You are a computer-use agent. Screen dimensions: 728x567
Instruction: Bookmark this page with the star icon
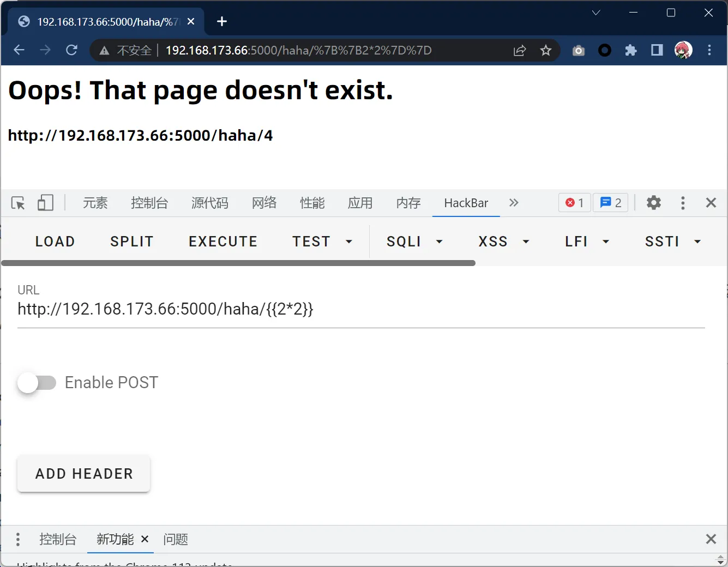545,51
